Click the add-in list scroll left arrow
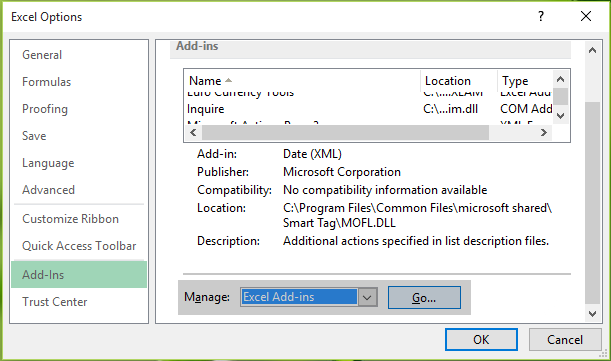Viewport: 611px width, 361px height. point(193,133)
